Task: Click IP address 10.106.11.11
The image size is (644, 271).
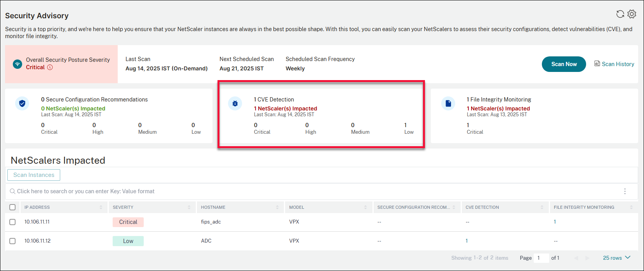Action: coord(37,222)
